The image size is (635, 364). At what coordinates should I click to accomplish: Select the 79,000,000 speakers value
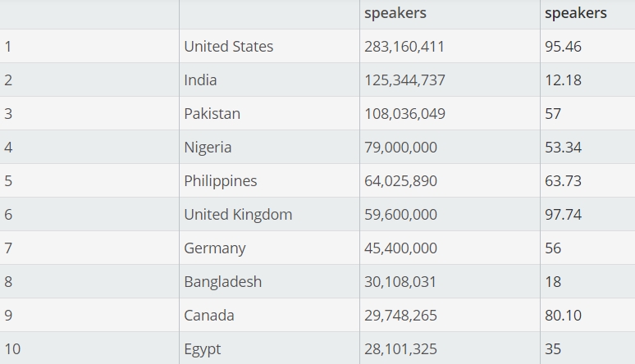400,148
